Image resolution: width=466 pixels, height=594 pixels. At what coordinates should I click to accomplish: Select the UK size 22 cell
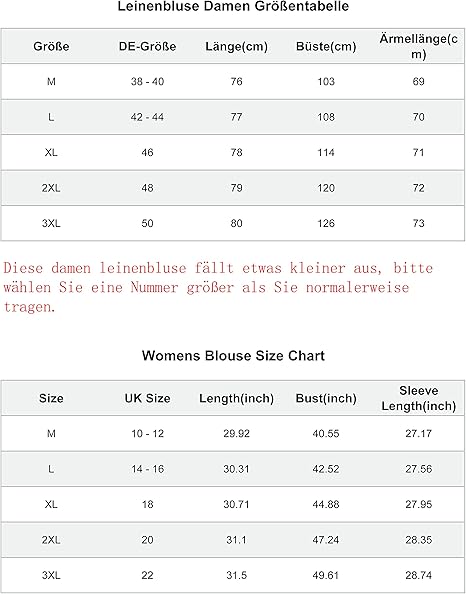point(147,575)
